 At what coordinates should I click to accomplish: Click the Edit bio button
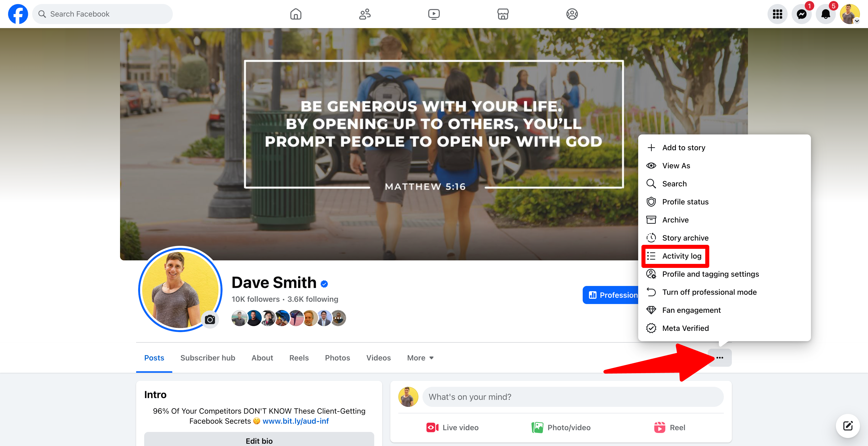[259, 440]
